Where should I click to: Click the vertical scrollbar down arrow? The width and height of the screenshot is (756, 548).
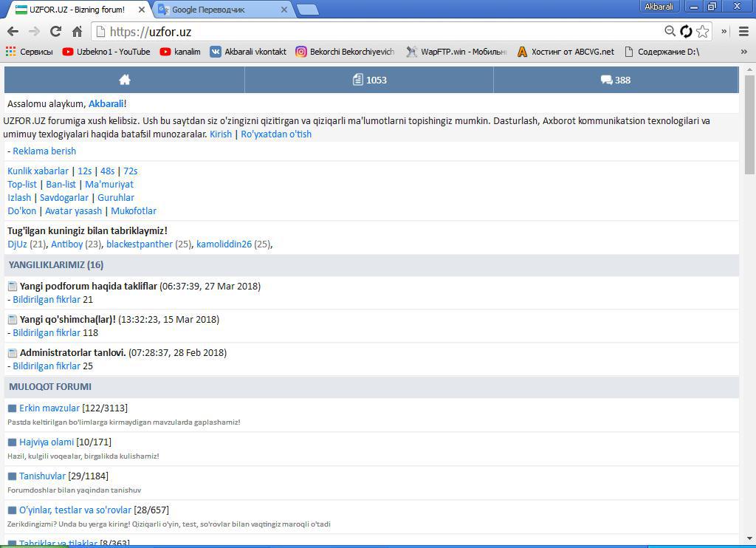[749, 538]
